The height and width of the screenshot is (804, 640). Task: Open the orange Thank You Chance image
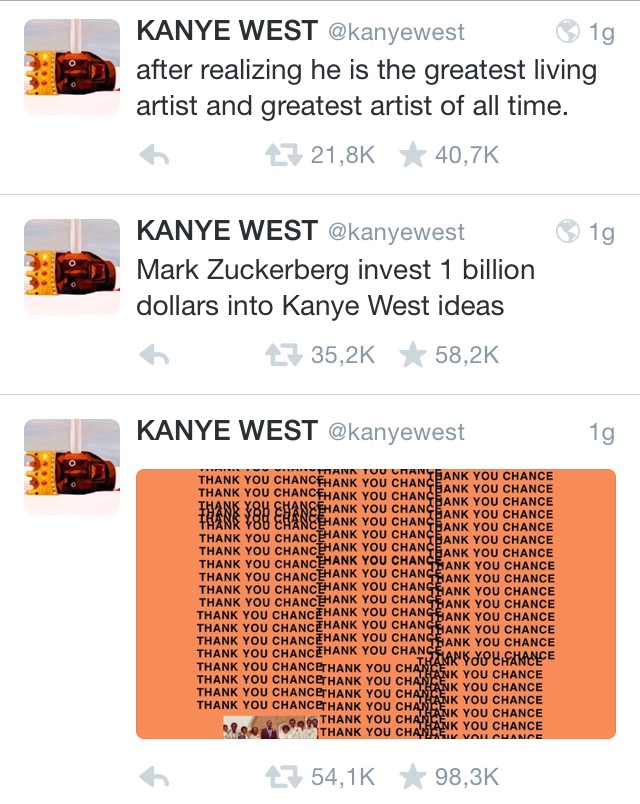click(x=376, y=604)
